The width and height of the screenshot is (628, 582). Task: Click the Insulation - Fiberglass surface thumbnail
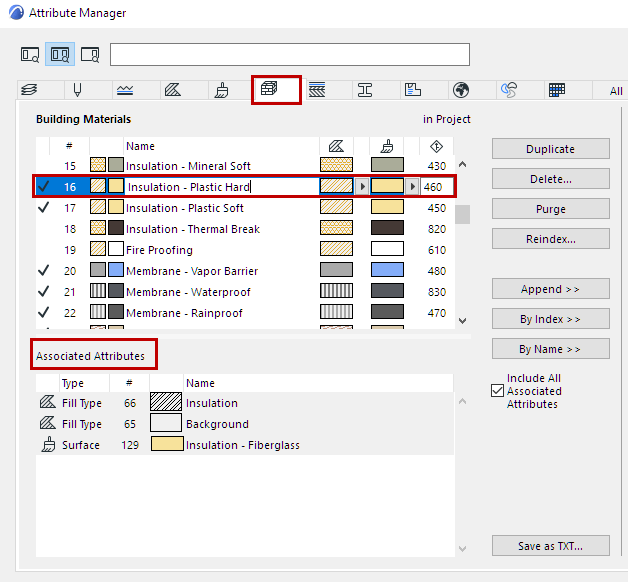pyautogui.click(x=167, y=444)
